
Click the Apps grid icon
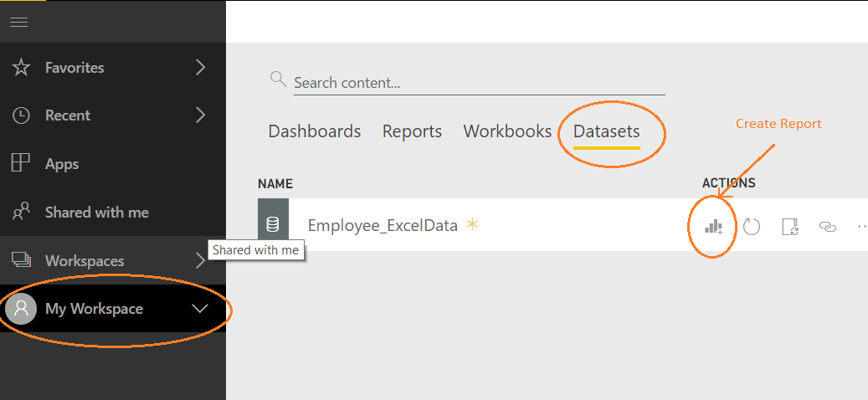(20, 162)
